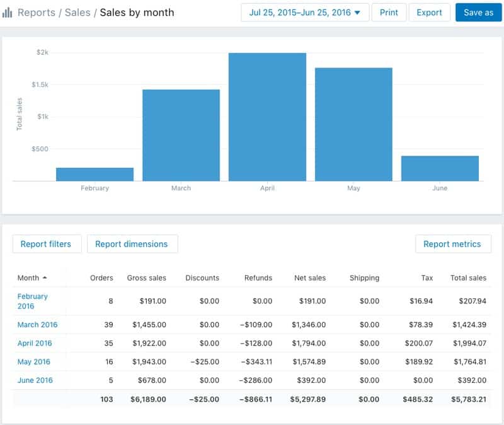Click the Sales by month page title

tap(137, 13)
